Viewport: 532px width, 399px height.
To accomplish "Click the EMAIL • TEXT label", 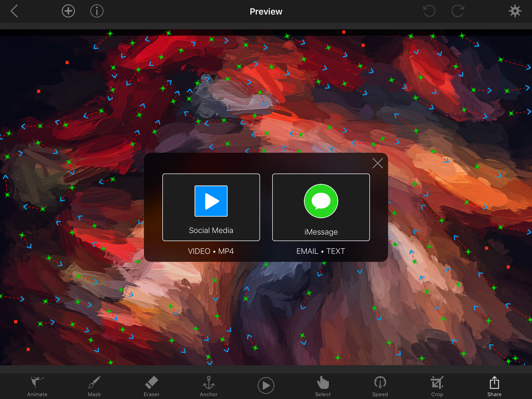I will [x=321, y=251].
